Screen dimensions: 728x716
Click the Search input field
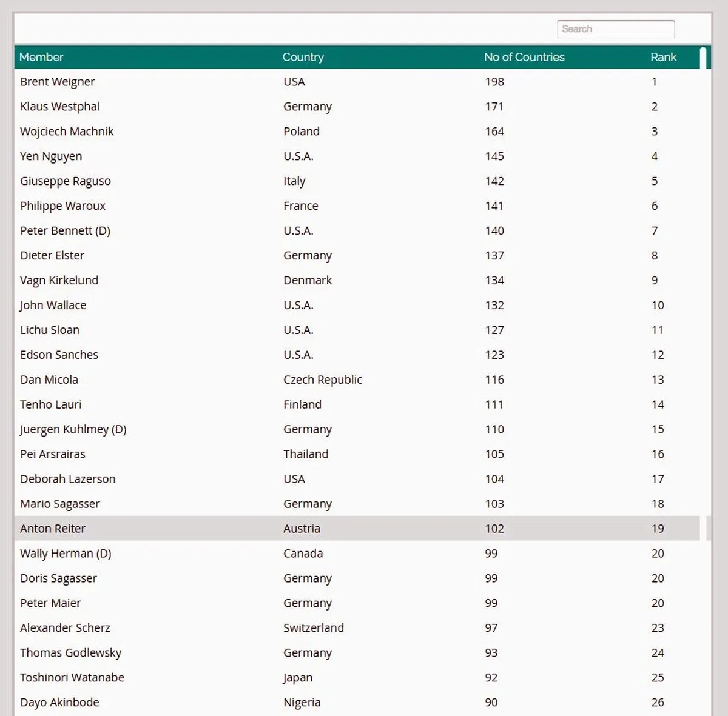click(x=615, y=29)
